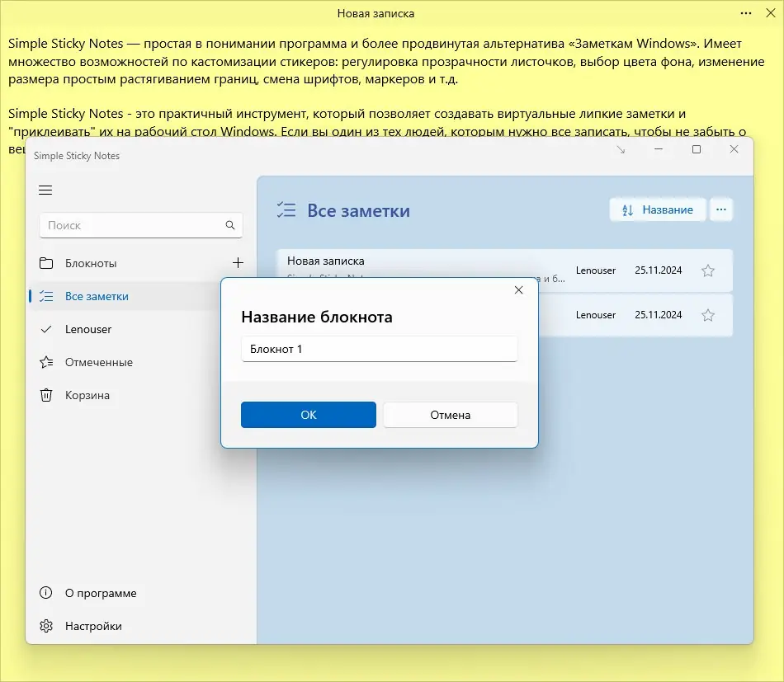Screen dimensions: 784x682
Task: Open Настройки settings
Action: pyautogui.click(x=93, y=626)
